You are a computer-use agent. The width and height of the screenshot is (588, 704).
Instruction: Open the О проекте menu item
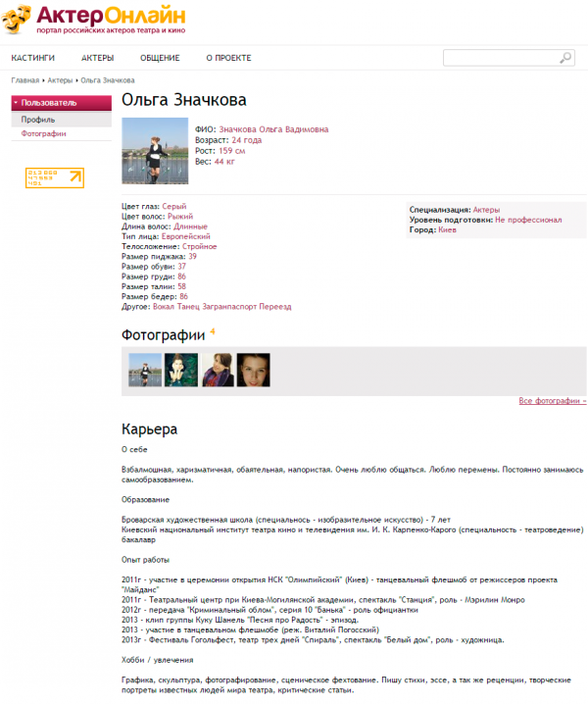tap(228, 58)
